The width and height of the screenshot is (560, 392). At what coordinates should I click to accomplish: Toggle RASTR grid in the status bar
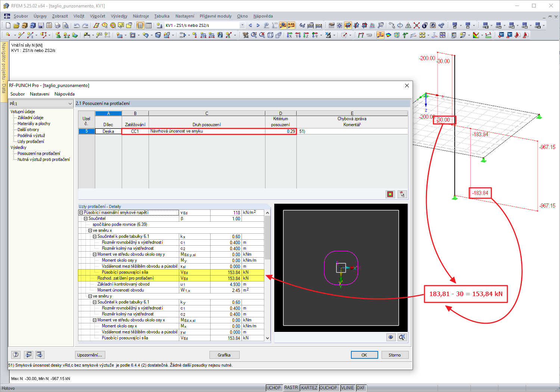tap(291, 388)
